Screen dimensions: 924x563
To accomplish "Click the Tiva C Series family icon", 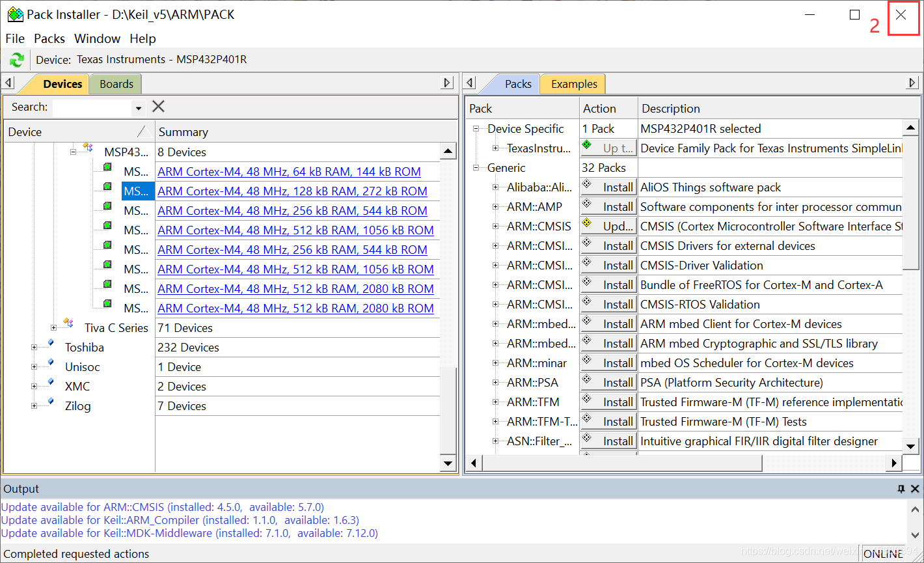I will (x=68, y=323).
